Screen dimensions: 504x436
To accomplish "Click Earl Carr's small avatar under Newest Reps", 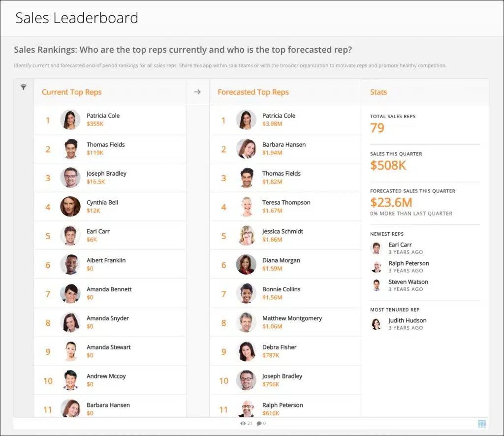I will tap(377, 248).
